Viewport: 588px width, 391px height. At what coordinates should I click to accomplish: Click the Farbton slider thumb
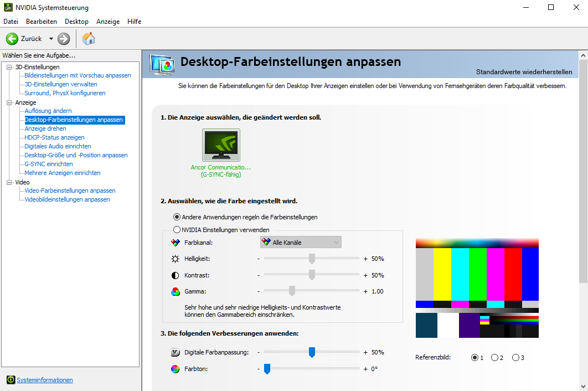coord(267,369)
